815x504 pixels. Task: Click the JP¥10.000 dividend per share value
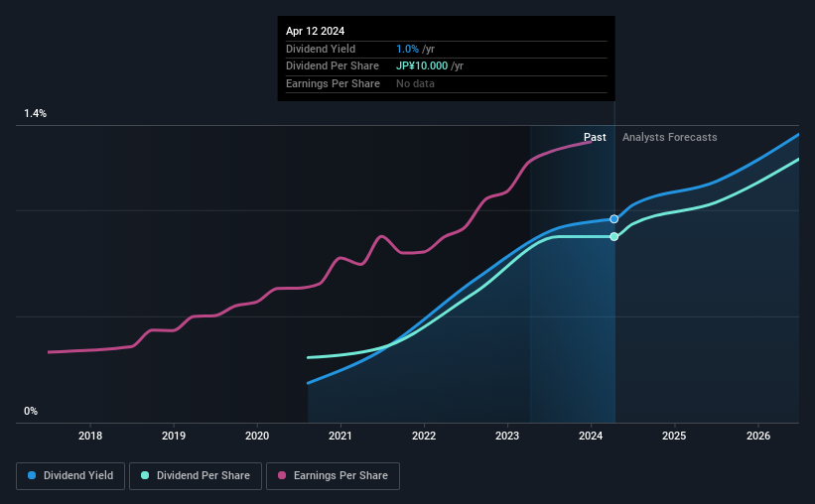(422, 66)
